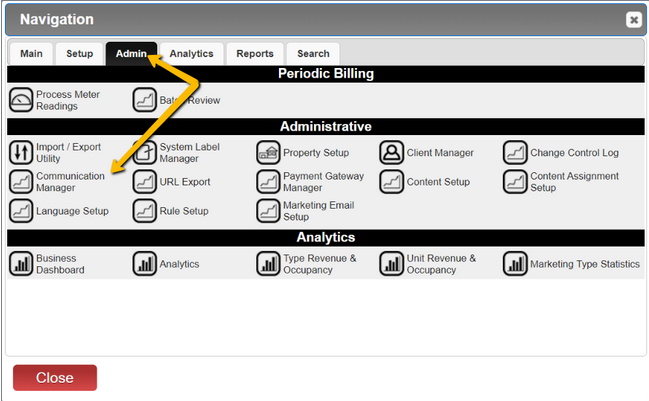
Task: Dismiss the Navigation dialog with X
Action: pos(634,19)
